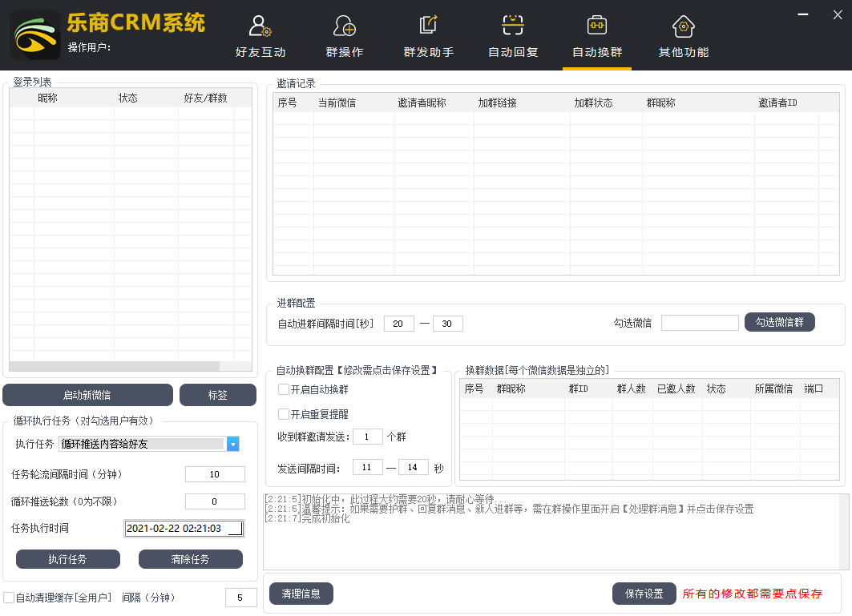Screen dimensions: 852x616
Task: Click the 群ID column header in 换群数据
Action: (x=578, y=389)
